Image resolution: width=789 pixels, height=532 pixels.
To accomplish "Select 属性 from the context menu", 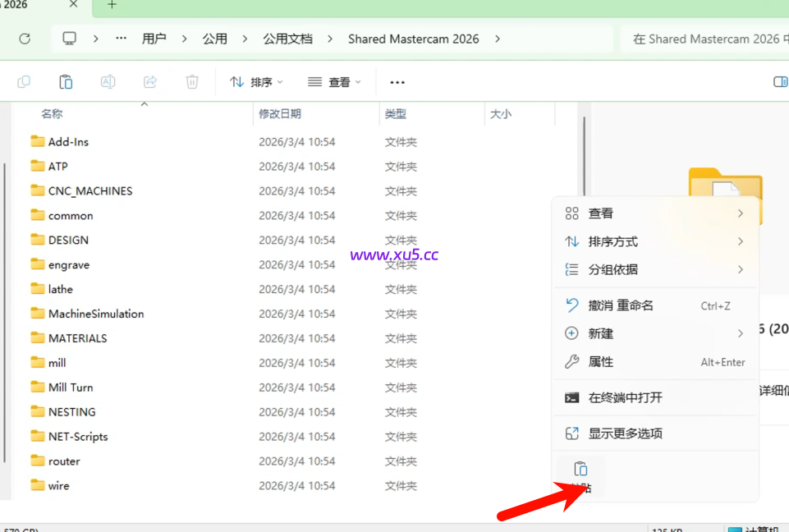I will (601, 361).
